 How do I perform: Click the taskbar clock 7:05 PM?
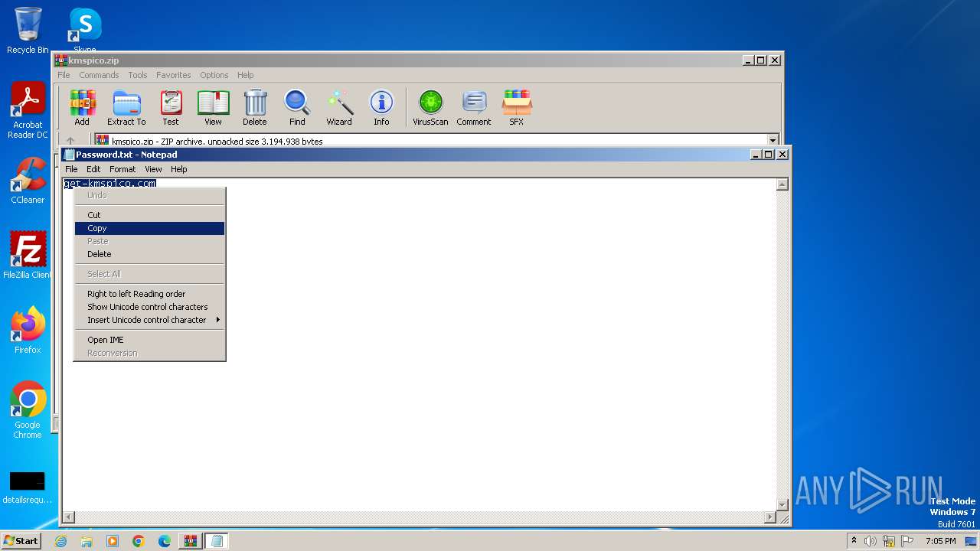click(940, 541)
